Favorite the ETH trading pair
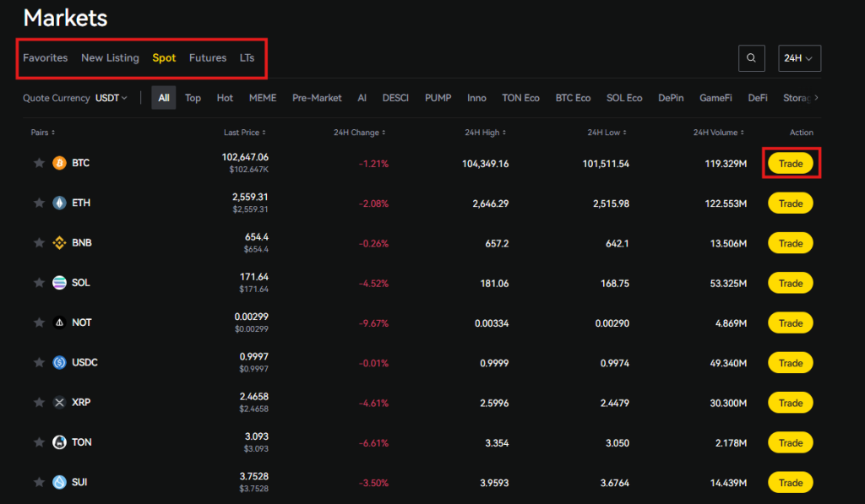The image size is (865, 504). pos(39,203)
